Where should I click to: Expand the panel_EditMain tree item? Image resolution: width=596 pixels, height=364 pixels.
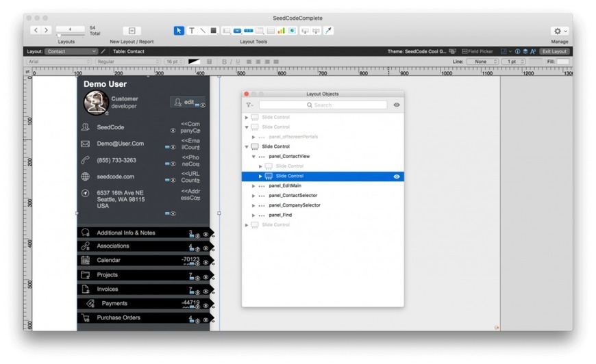(x=253, y=185)
